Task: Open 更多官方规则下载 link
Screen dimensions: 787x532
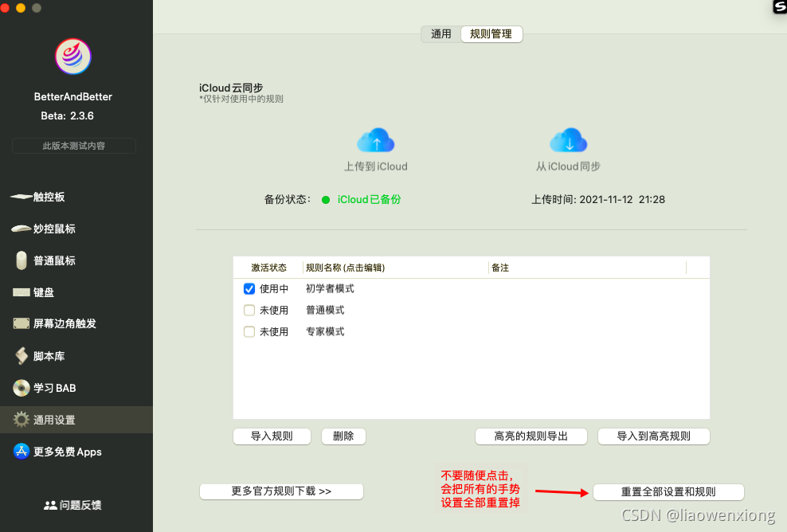Action: (x=281, y=491)
